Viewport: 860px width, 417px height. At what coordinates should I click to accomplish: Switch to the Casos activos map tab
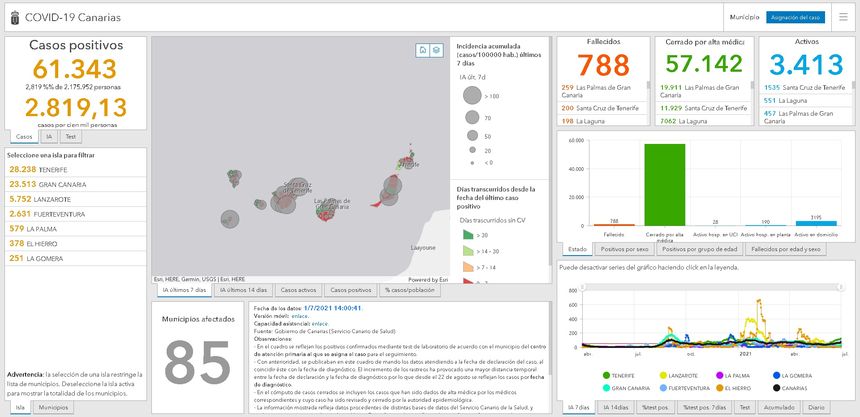coord(294,290)
